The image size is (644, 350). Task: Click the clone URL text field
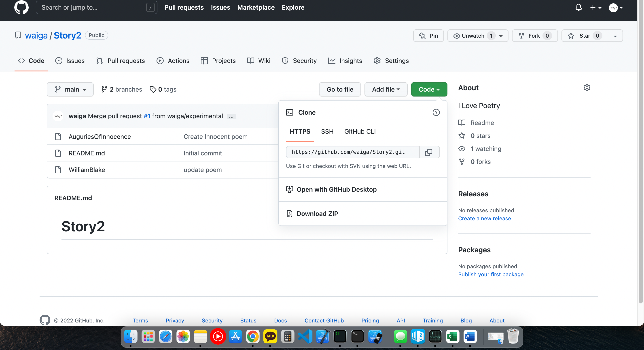pos(353,152)
